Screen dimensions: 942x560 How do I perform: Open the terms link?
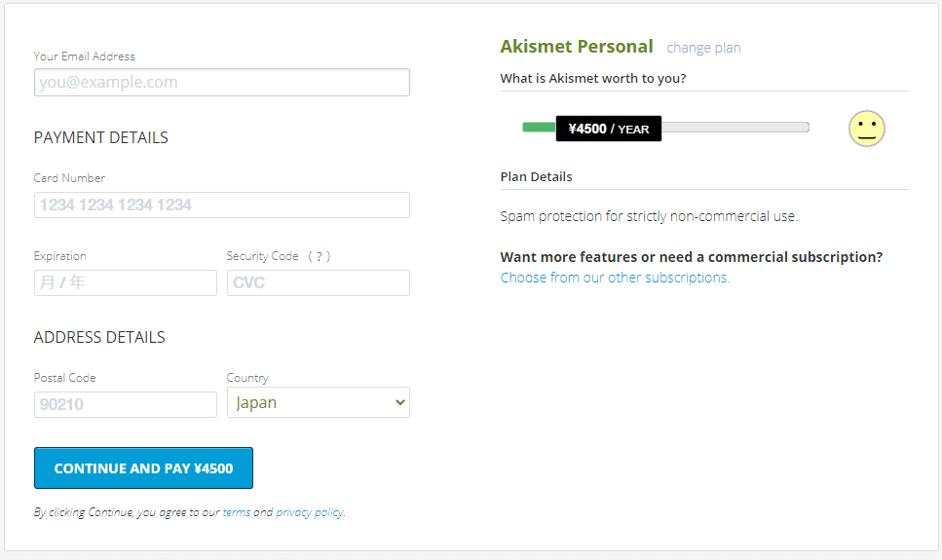tap(236, 512)
